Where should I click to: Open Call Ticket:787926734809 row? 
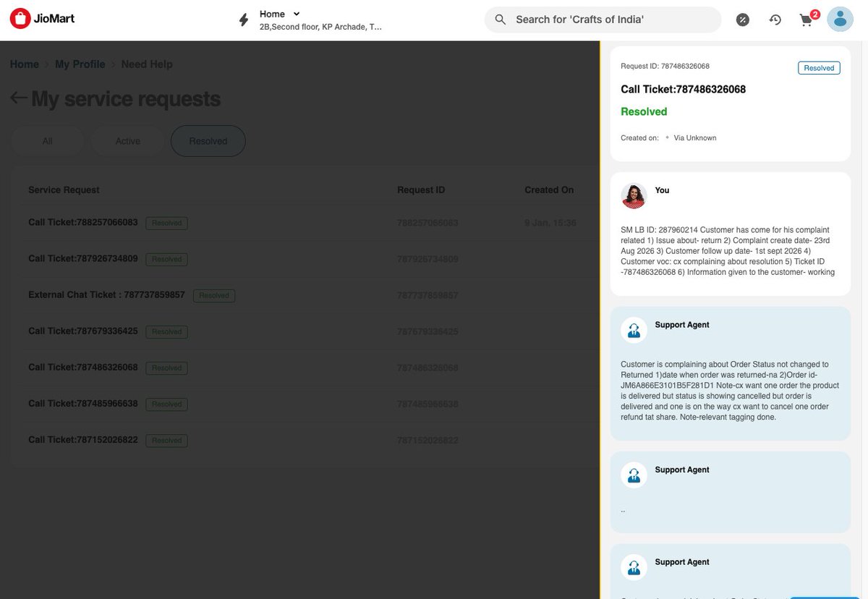pyautogui.click(x=305, y=259)
